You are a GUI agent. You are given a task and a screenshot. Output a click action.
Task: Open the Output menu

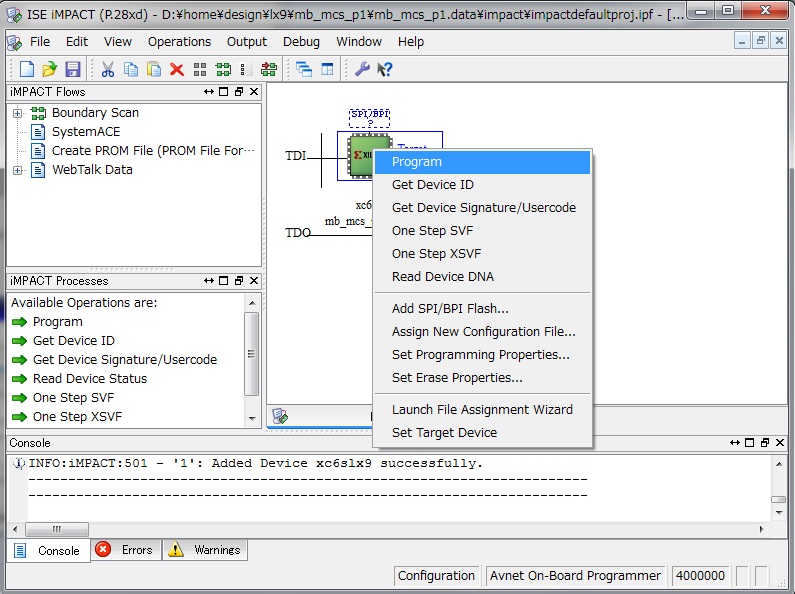click(246, 42)
